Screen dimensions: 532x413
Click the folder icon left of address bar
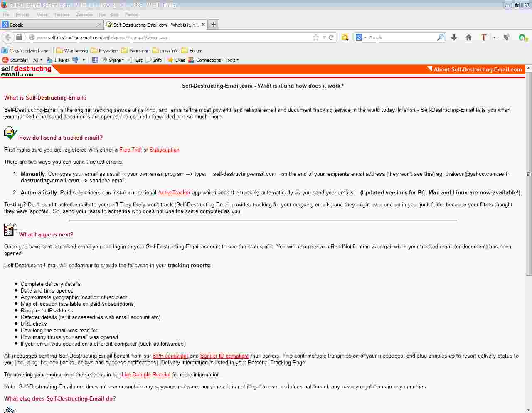(19, 37)
